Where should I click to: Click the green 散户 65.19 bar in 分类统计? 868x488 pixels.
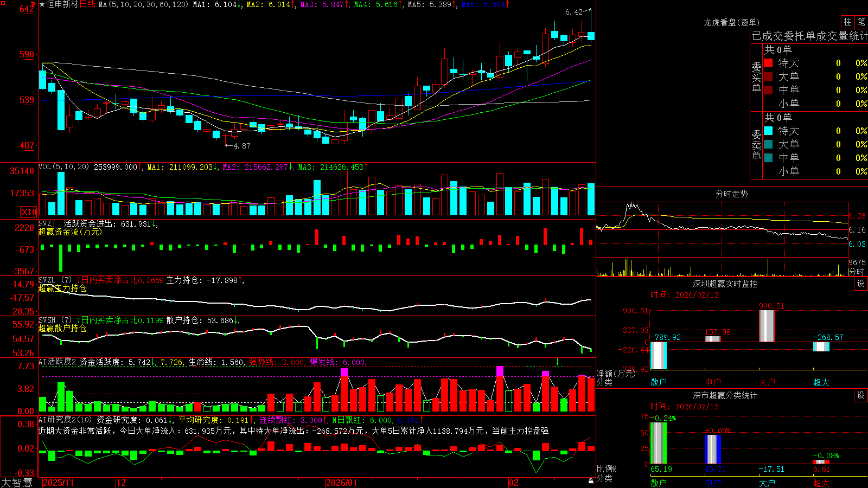pos(659,443)
